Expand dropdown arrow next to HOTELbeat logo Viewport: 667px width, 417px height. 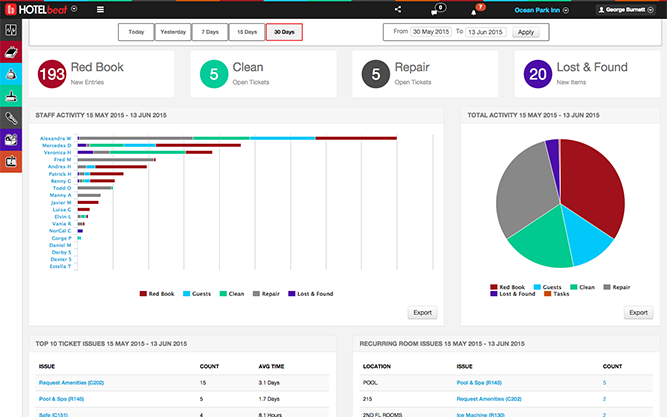click(74, 9)
